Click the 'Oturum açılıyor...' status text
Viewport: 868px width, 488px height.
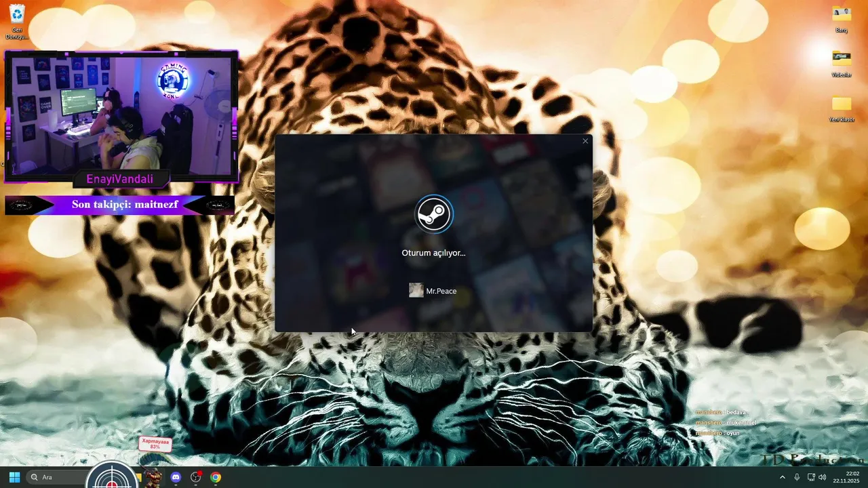[433, 253]
